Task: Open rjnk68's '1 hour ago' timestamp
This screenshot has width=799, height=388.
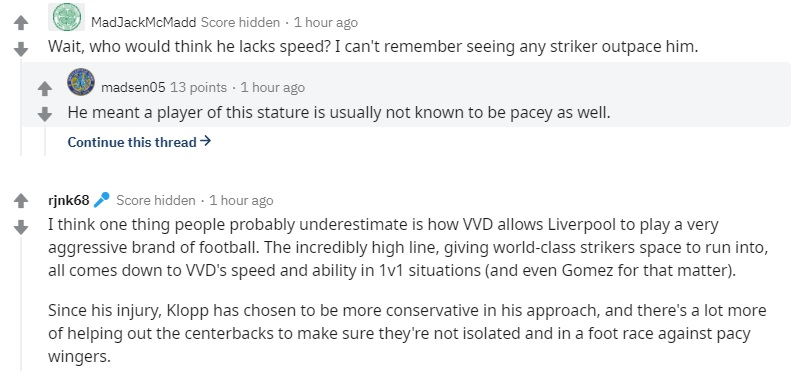Action: coord(241,200)
